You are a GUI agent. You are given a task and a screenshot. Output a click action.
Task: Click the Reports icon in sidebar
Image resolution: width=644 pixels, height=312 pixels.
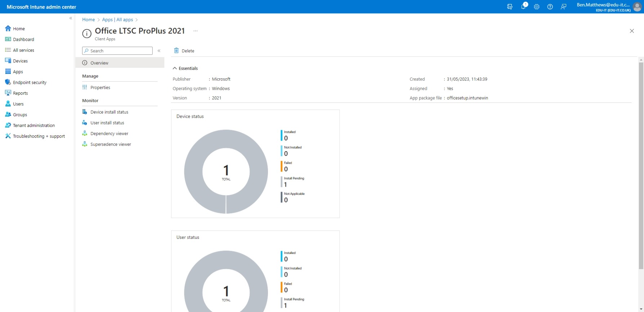tap(8, 93)
